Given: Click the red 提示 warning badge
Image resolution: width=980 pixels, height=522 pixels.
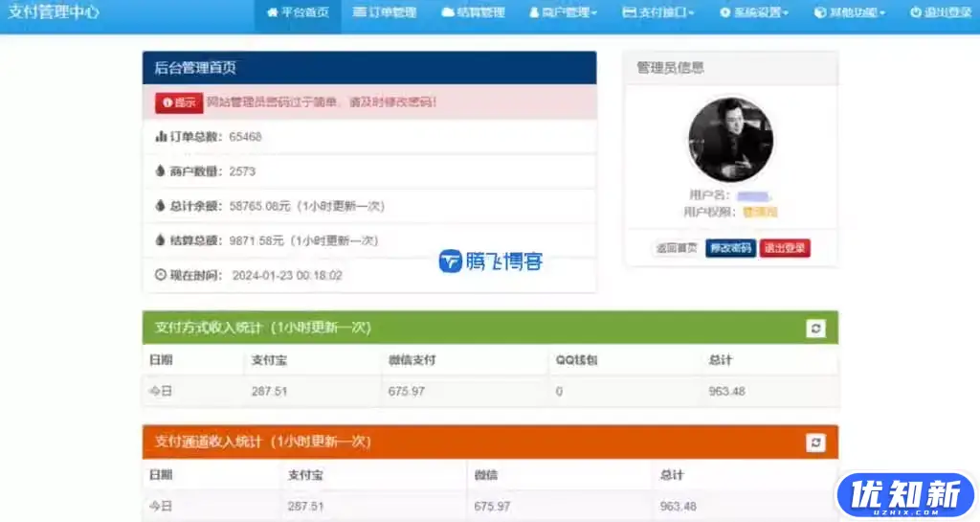Looking at the screenshot, I should coord(179,102).
